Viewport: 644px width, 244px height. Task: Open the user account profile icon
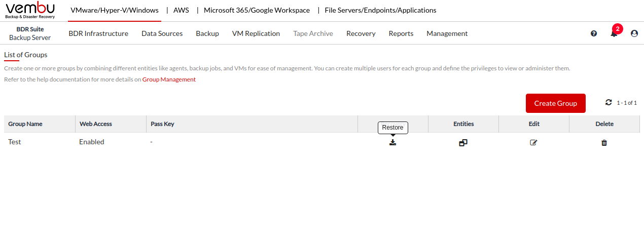tap(634, 33)
